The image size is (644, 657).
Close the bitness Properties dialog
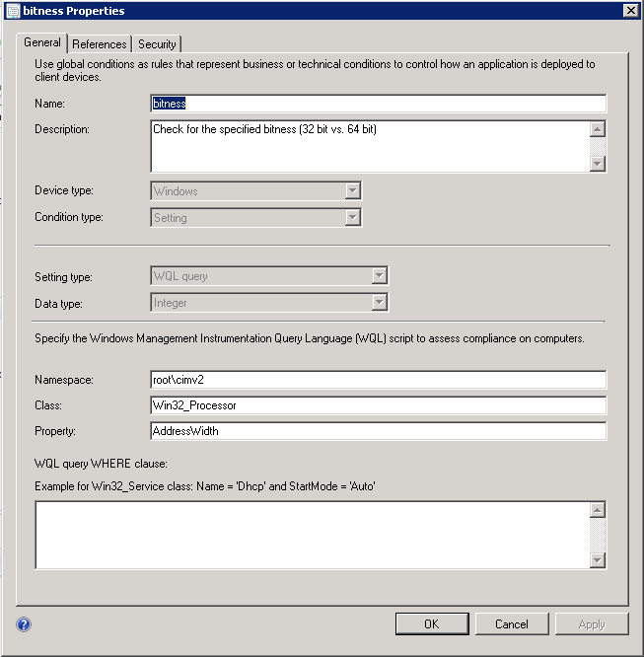[630, 10]
